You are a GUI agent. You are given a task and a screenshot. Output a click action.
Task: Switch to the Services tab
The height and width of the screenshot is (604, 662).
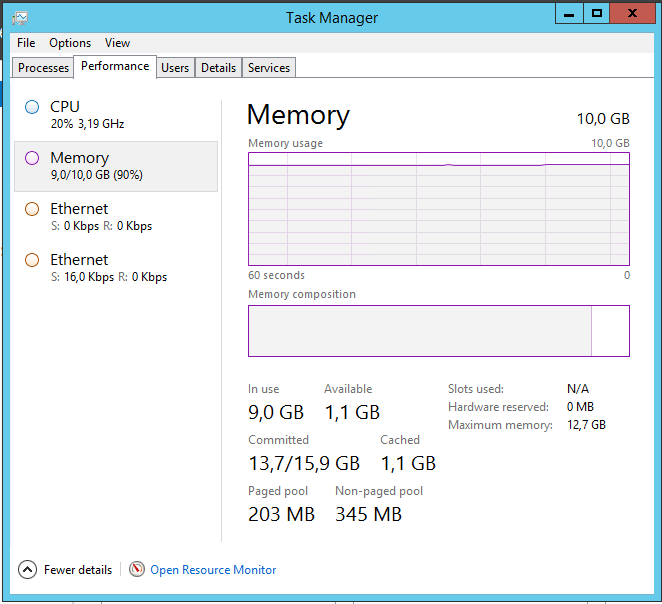(x=269, y=68)
